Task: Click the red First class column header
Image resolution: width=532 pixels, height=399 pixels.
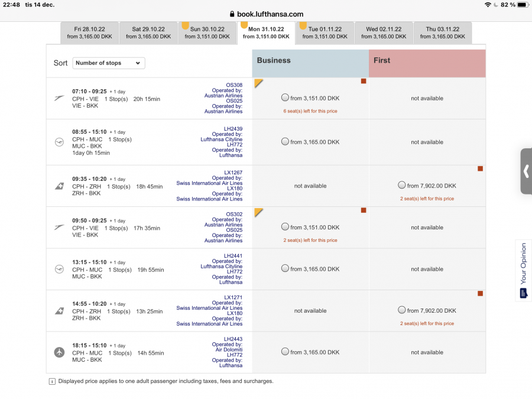Action: click(x=427, y=61)
